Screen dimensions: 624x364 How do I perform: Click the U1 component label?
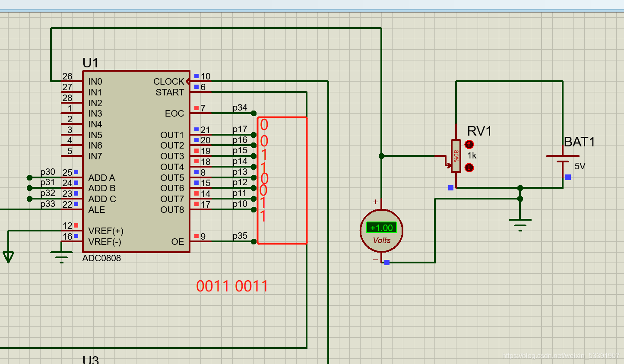tap(91, 63)
